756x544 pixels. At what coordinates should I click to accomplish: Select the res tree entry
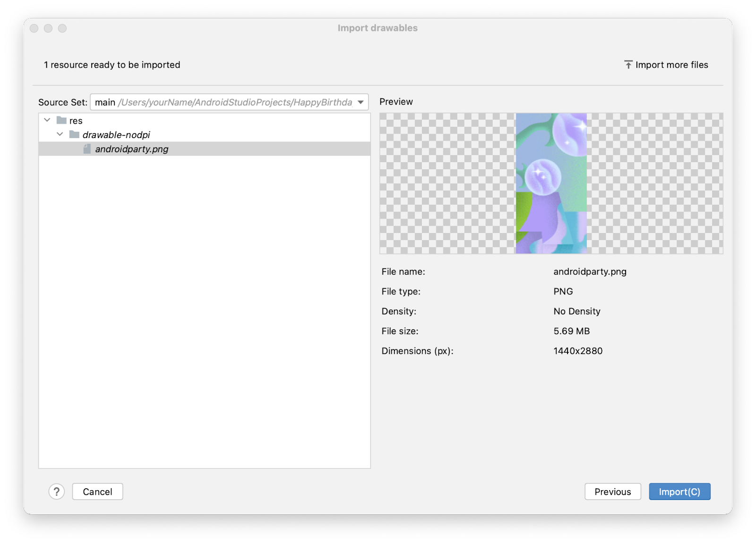[76, 121]
